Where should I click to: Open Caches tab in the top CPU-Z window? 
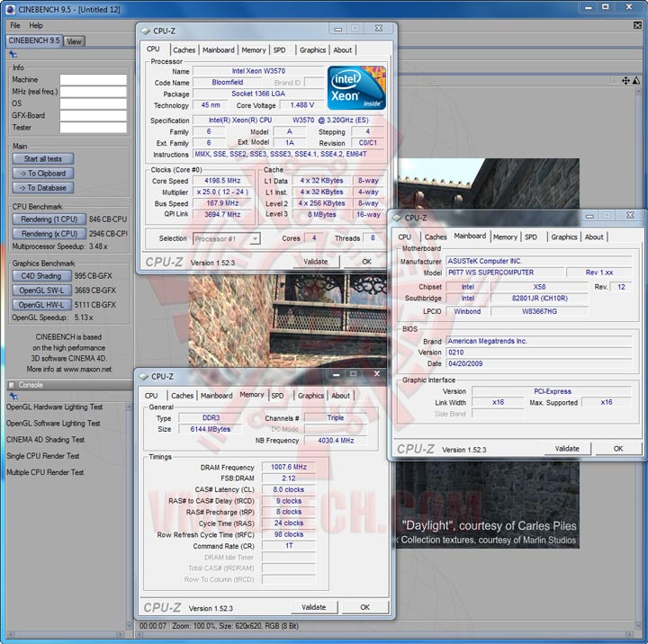184,50
